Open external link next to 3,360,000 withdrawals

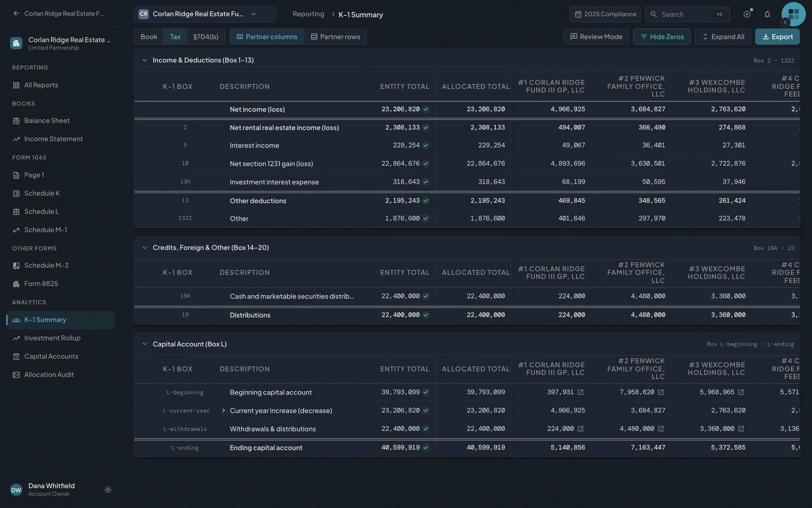click(x=741, y=429)
